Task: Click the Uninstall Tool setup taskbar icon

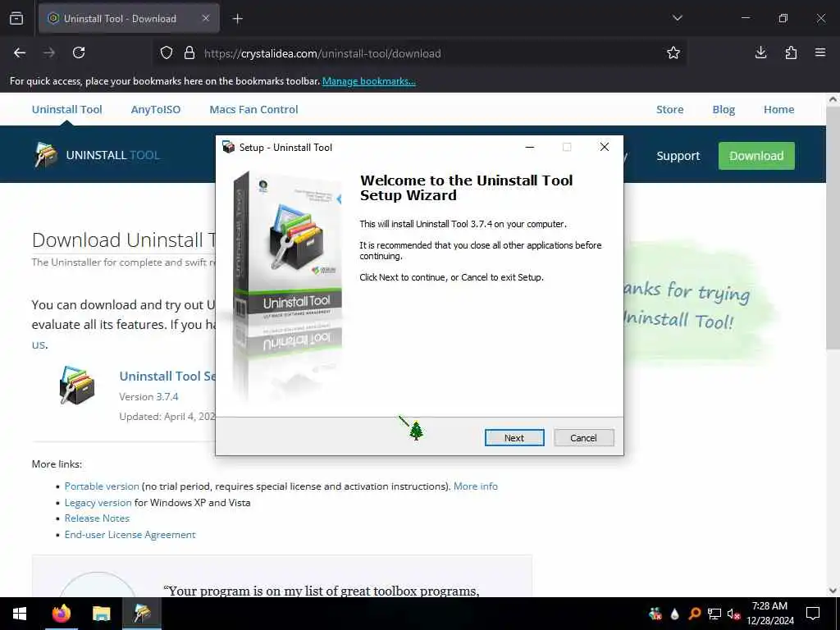Action: click(142, 614)
